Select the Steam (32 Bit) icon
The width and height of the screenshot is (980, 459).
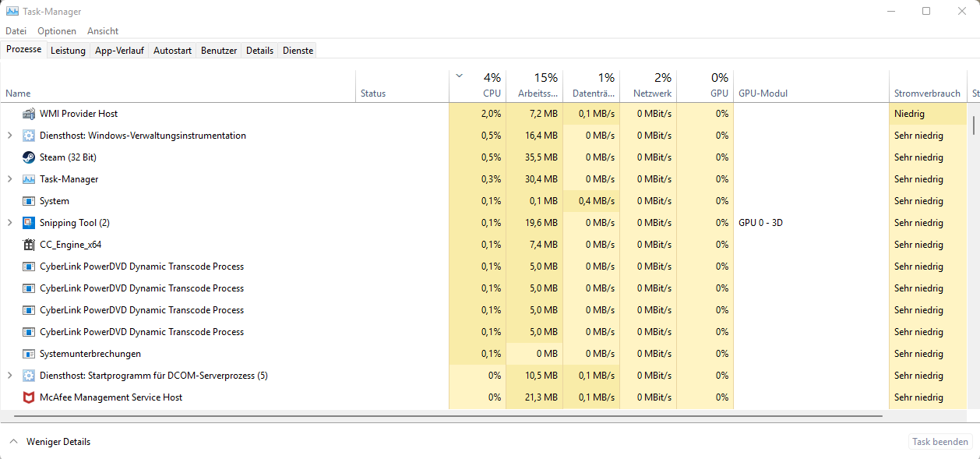click(29, 157)
